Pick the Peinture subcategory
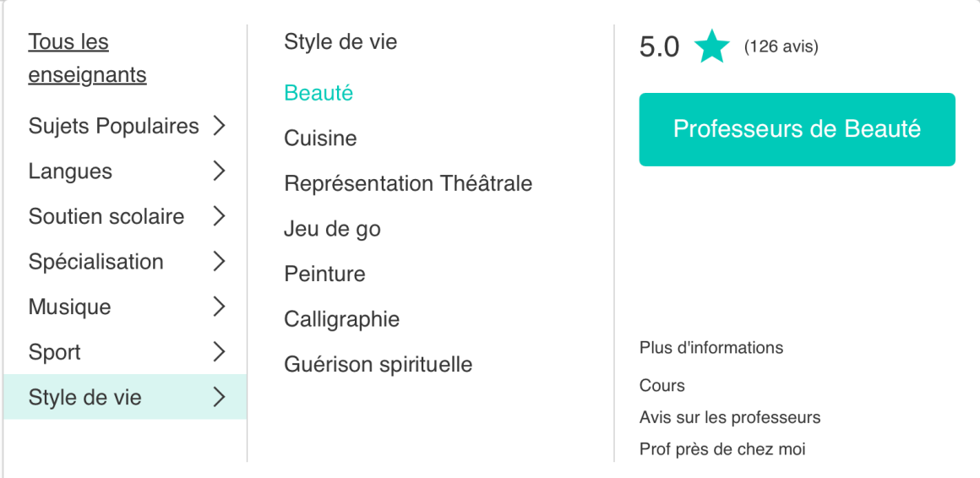The height and width of the screenshot is (478, 980). 324,274
